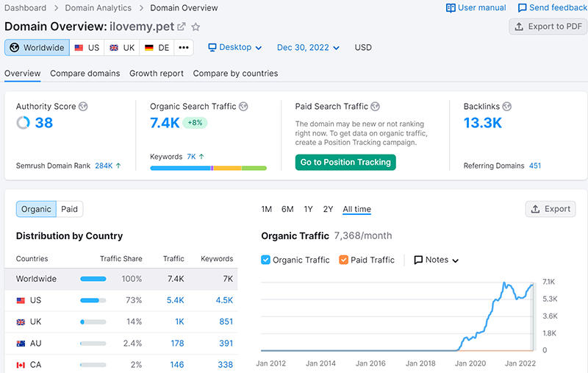The height and width of the screenshot is (373, 588).
Task: Select the Overview tab
Action: [23, 73]
